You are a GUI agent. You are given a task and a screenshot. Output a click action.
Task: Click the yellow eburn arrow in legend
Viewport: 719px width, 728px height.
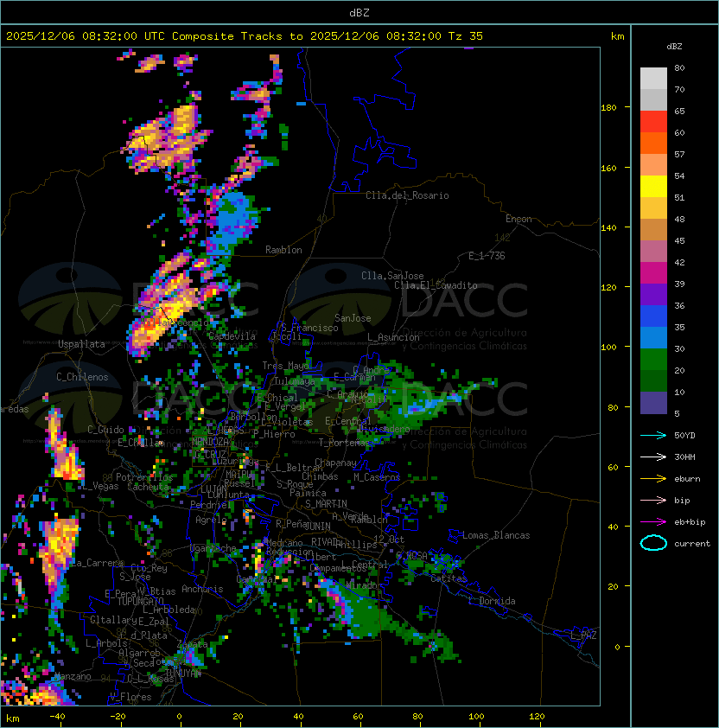653,479
